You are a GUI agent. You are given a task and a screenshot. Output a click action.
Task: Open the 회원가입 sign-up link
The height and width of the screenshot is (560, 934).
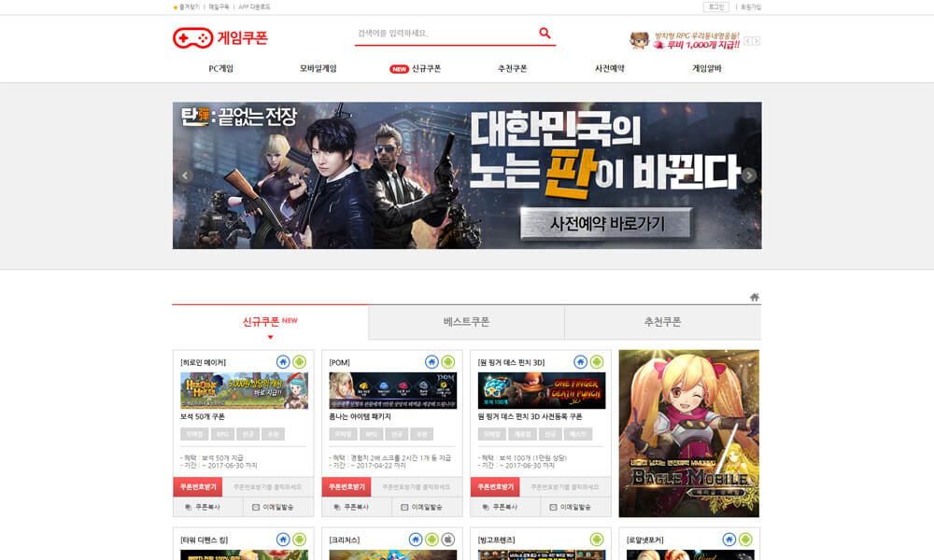751,7
